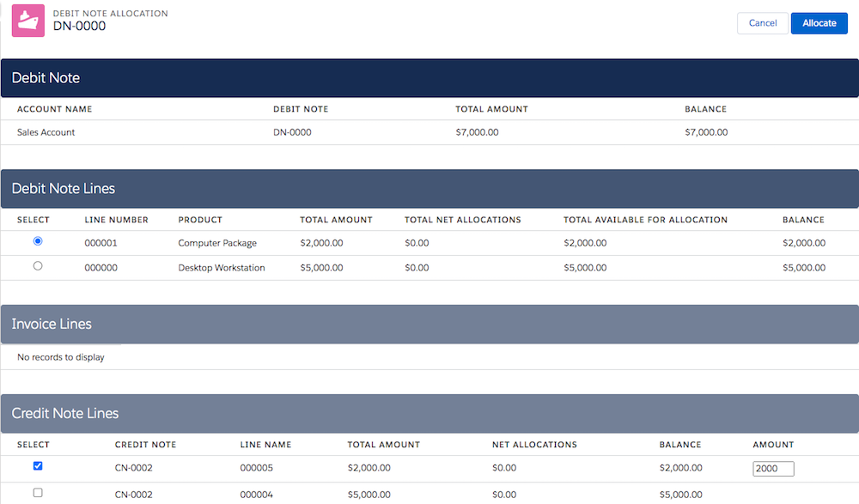Click the line 000005 $0.00 net allocations
Image resolution: width=859 pixels, height=504 pixels.
tap(504, 468)
